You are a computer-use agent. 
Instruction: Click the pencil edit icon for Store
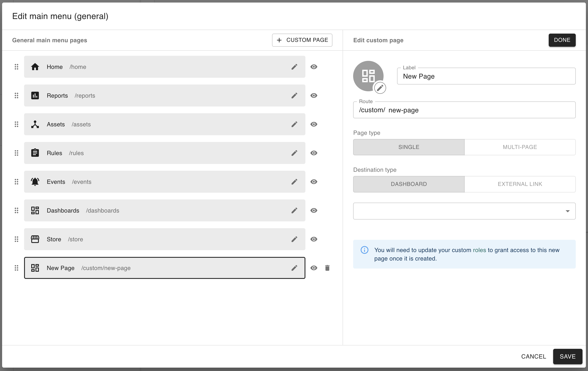294,239
